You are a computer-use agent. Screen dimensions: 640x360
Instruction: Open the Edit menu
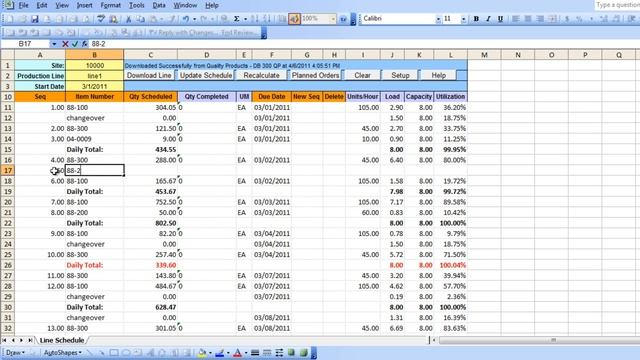42,5
